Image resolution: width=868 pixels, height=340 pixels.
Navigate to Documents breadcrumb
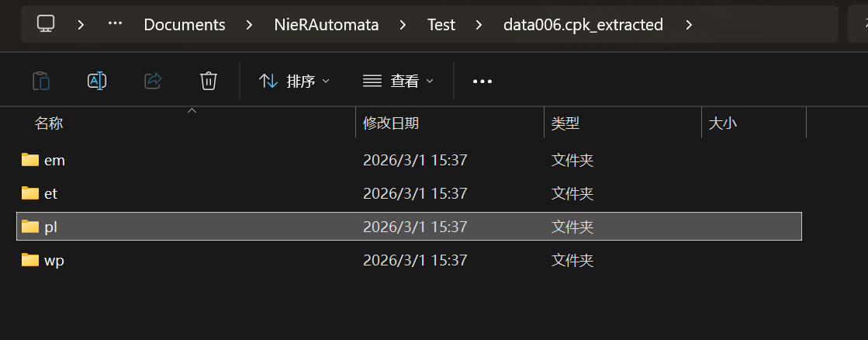pos(185,25)
